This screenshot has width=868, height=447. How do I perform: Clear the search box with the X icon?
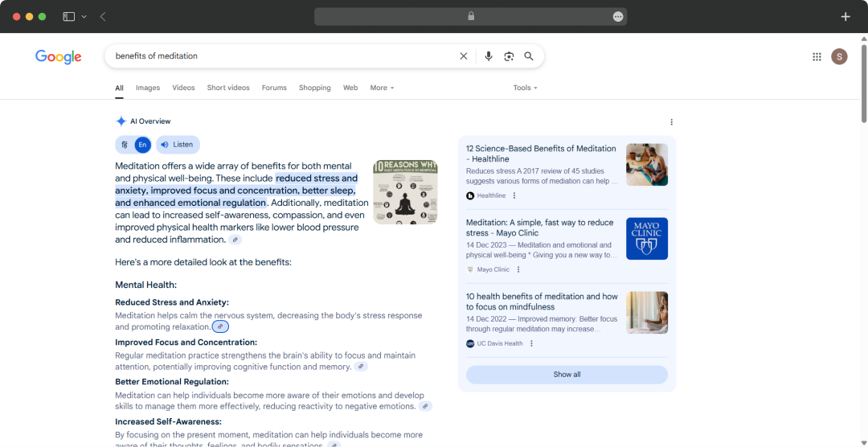click(x=464, y=56)
